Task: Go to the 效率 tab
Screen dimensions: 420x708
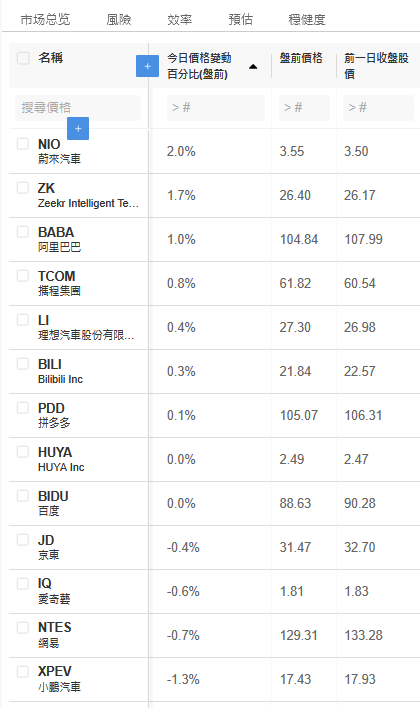Action: pos(180,19)
